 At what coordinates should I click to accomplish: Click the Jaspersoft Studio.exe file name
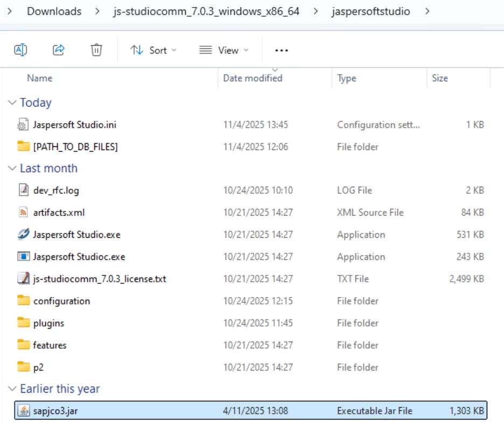pyautogui.click(x=76, y=235)
